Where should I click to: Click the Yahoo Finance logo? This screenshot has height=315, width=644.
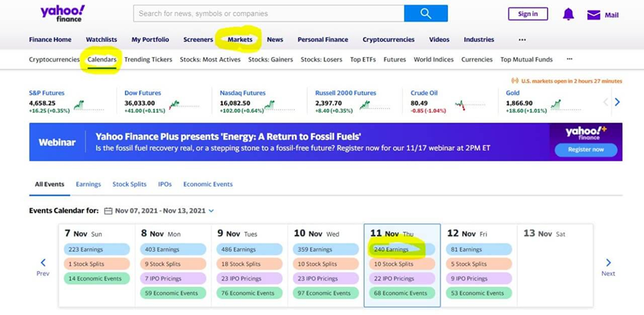[62, 13]
